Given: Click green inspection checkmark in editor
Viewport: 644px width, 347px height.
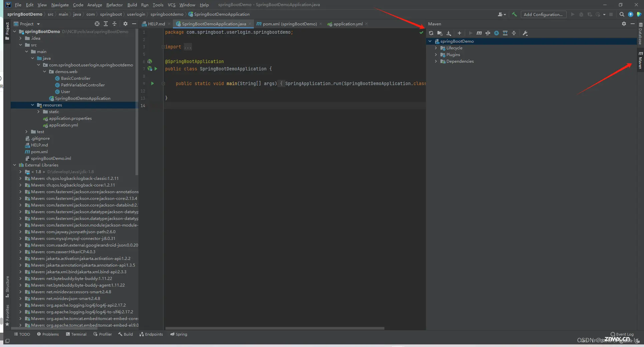Looking at the screenshot, I should pos(421,32).
